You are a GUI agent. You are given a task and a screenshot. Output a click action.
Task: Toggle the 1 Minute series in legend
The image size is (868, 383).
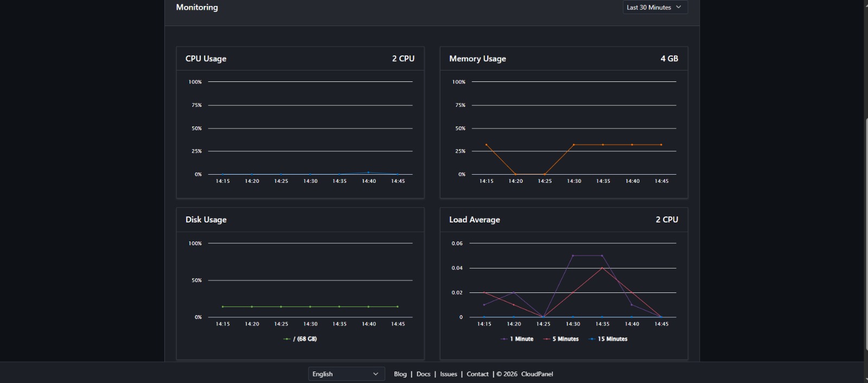click(x=518, y=339)
